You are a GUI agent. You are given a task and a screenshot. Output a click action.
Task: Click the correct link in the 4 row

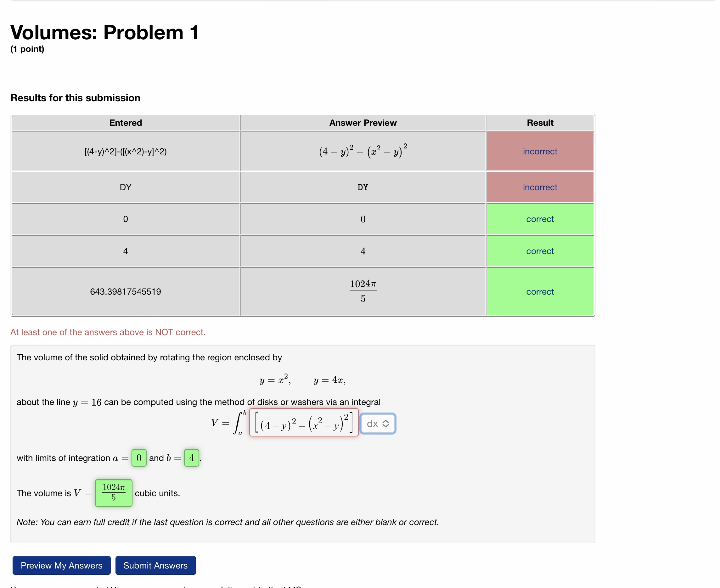click(x=540, y=251)
